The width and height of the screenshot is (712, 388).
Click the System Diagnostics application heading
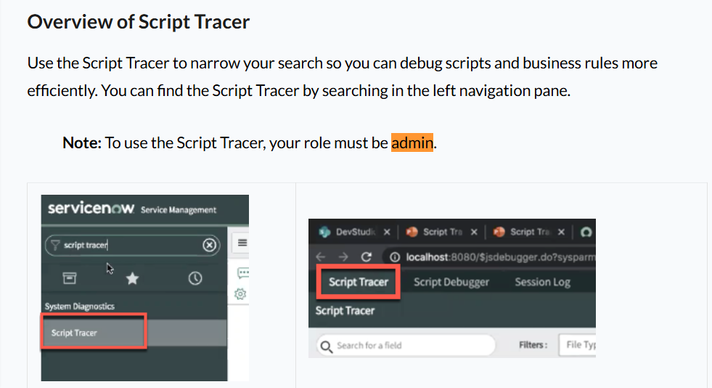(x=79, y=306)
